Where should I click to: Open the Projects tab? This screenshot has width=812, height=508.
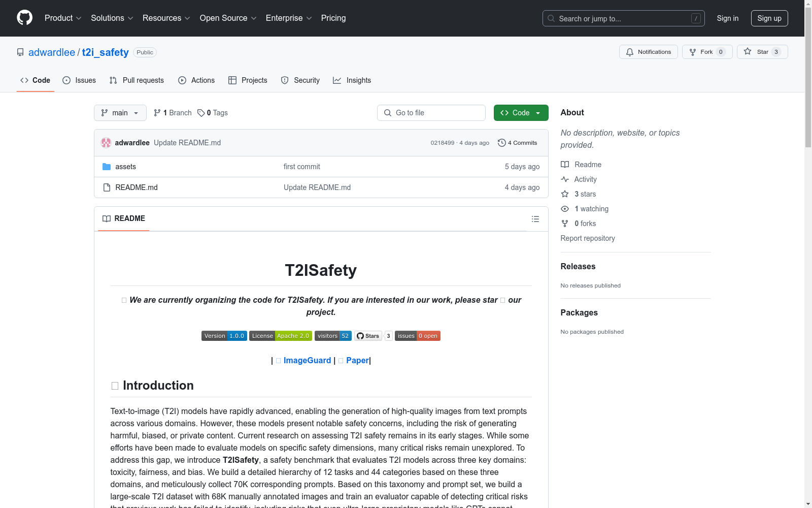248,80
